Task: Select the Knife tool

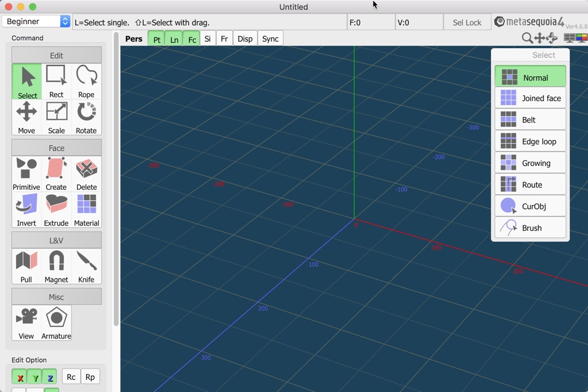Action: pyautogui.click(x=86, y=264)
